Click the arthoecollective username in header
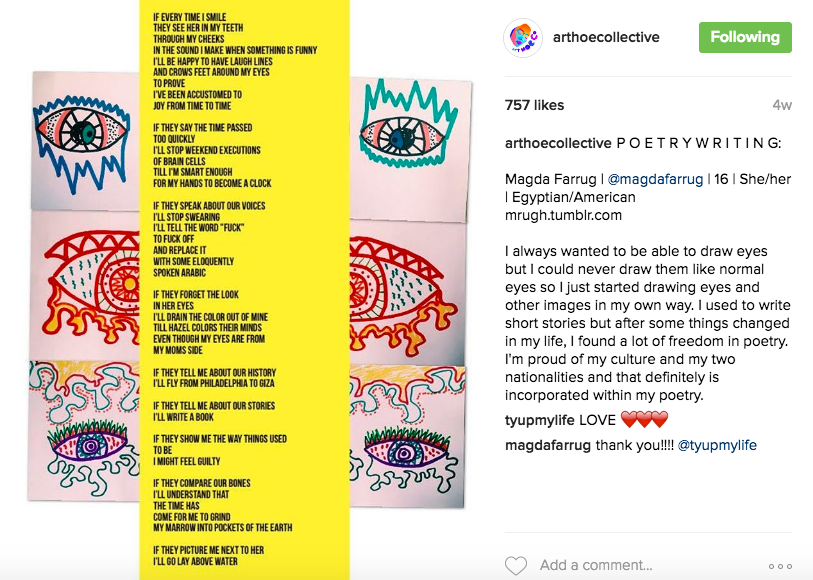The height and width of the screenshot is (580, 813). tap(606, 37)
